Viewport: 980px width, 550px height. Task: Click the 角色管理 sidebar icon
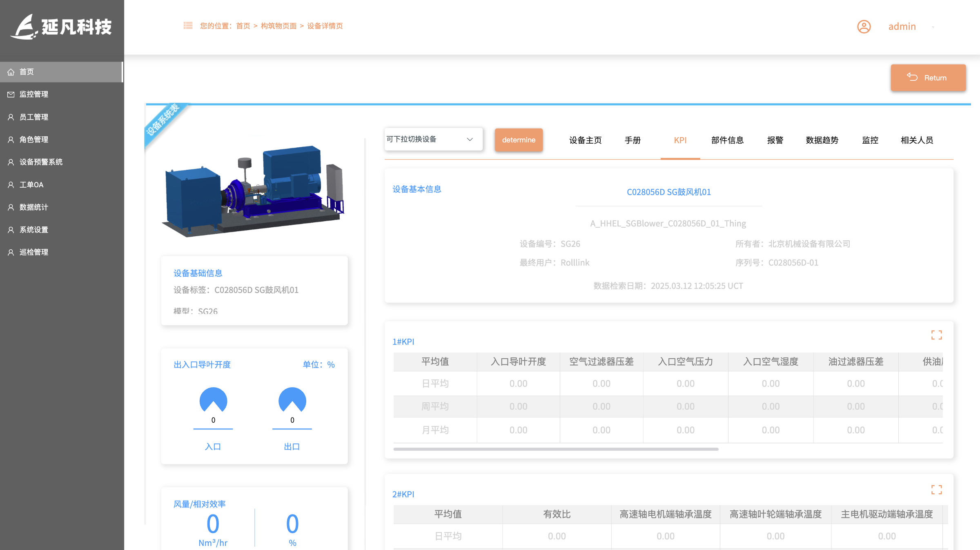[11, 139]
